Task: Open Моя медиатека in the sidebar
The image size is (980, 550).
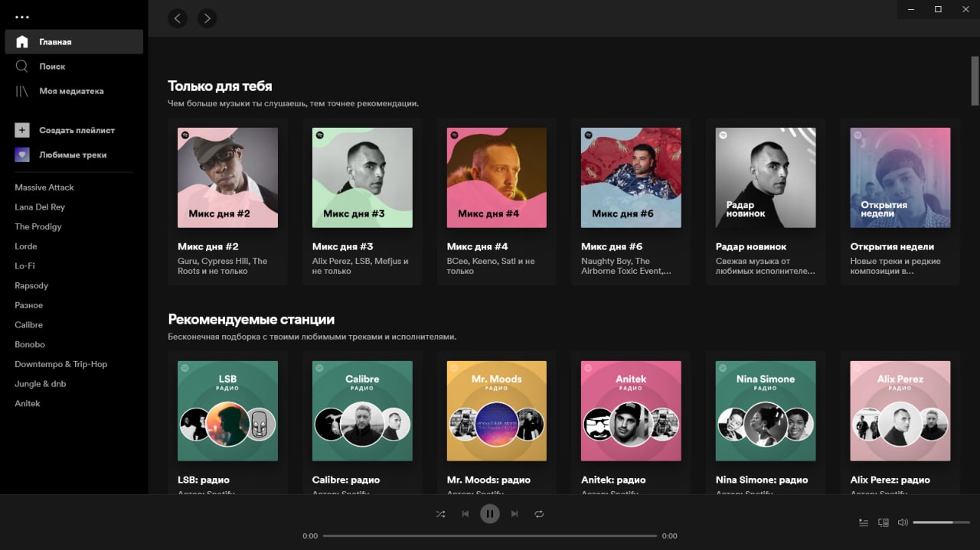Action: [x=71, y=91]
